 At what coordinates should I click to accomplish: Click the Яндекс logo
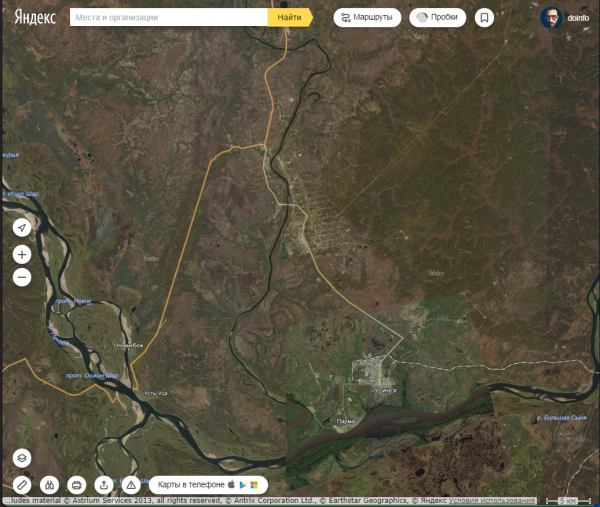coord(35,17)
